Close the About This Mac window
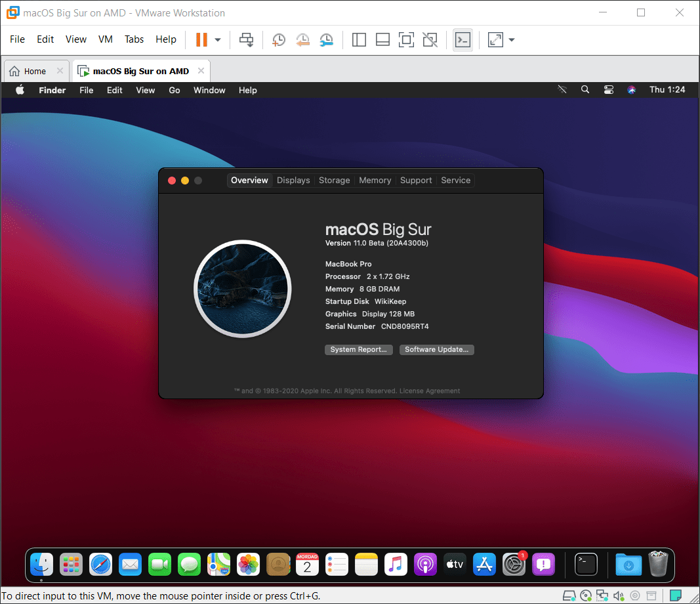 pyautogui.click(x=172, y=181)
